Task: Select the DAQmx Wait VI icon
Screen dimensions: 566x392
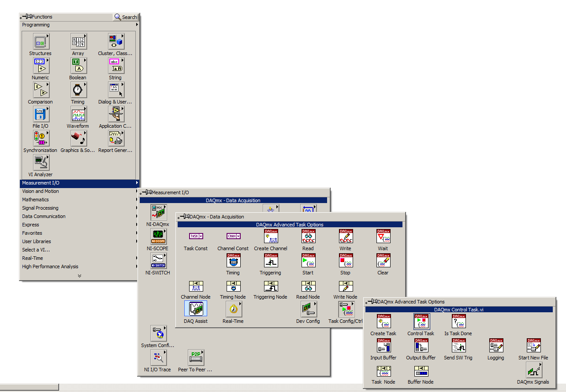Action: tap(383, 237)
